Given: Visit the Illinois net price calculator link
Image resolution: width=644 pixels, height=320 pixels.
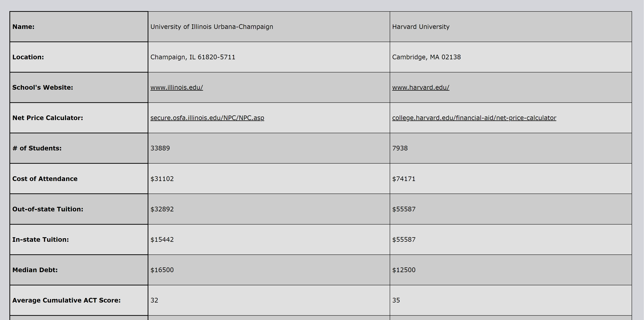Looking at the screenshot, I should [x=207, y=118].
